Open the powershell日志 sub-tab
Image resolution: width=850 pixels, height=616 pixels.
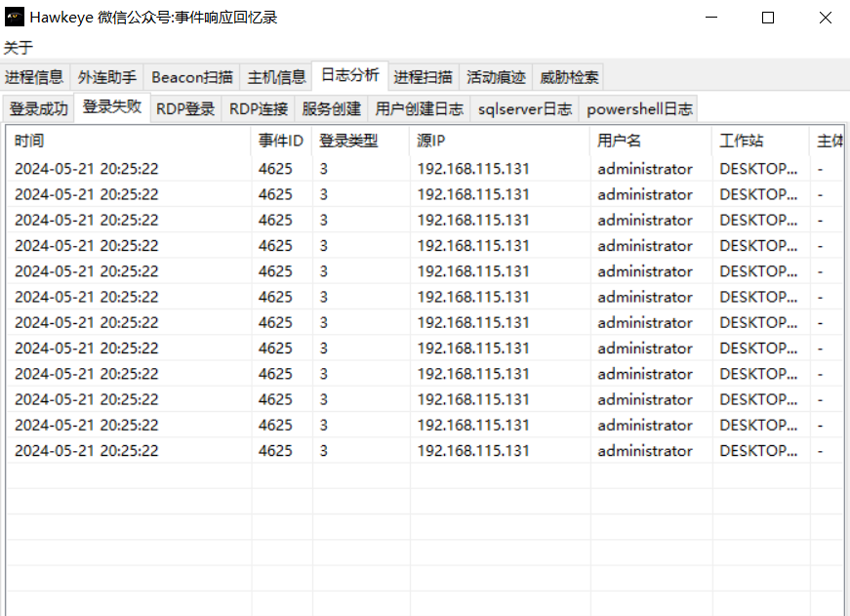[639, 109]
